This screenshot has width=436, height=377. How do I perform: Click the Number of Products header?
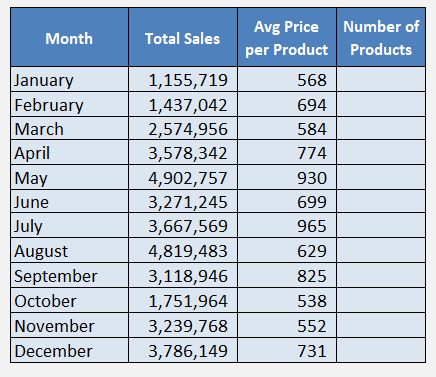[381, 37]
